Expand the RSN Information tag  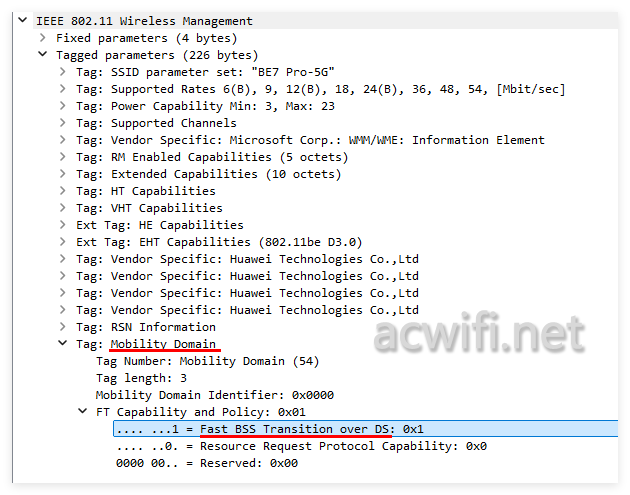coord(63,327)
